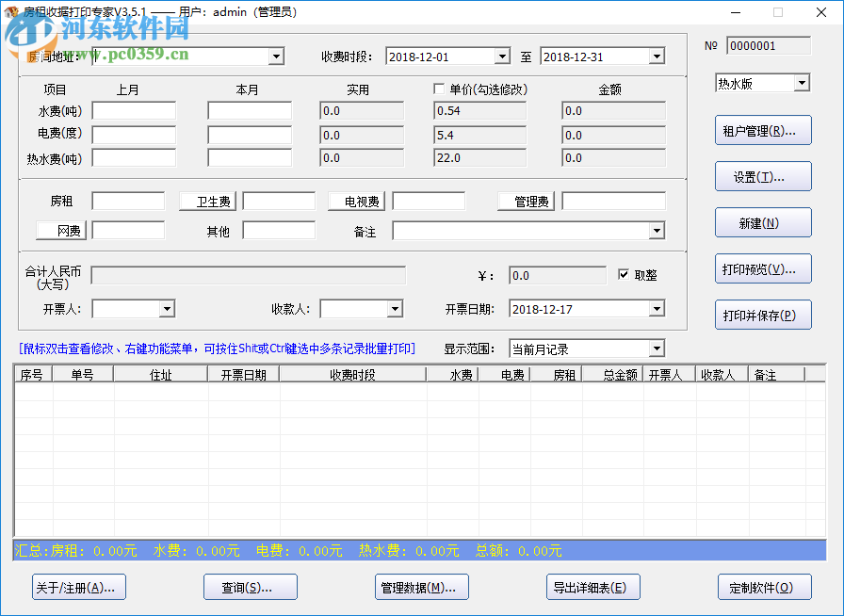The height and width of the screenshot is (616, 844).
Task: Open 打印预览(V) print preview
Action: [x=762, y=268]
